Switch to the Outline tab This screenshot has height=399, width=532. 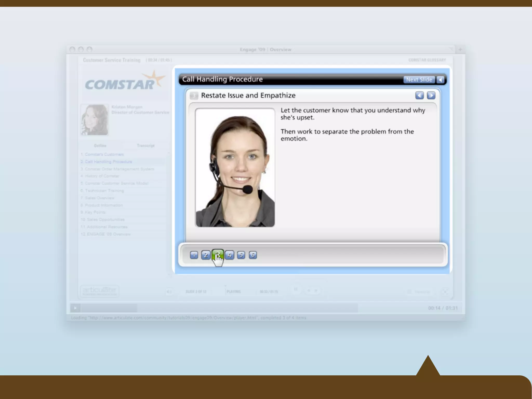pyautogui.click(x=100, y=145)
